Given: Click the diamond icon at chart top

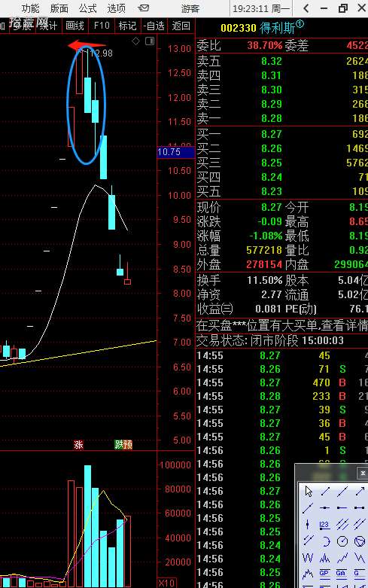Looking at the screenshot, I should (135, 41).
